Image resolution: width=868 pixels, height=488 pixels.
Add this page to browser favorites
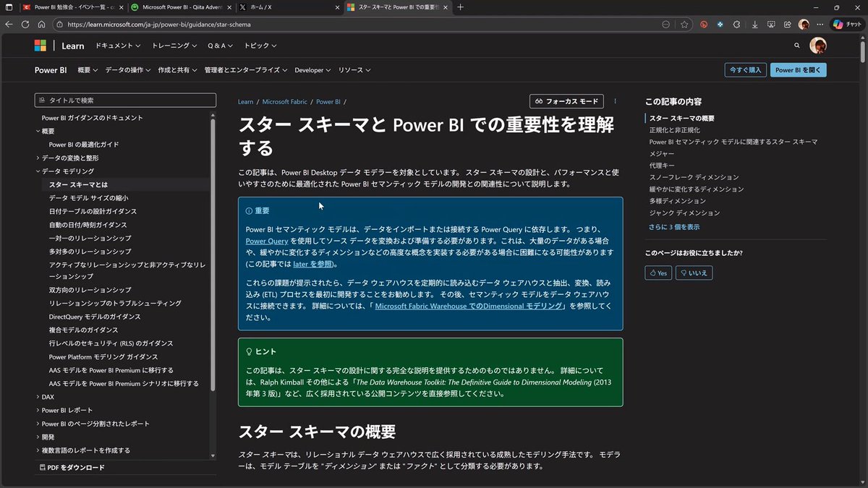coord(685,24)
